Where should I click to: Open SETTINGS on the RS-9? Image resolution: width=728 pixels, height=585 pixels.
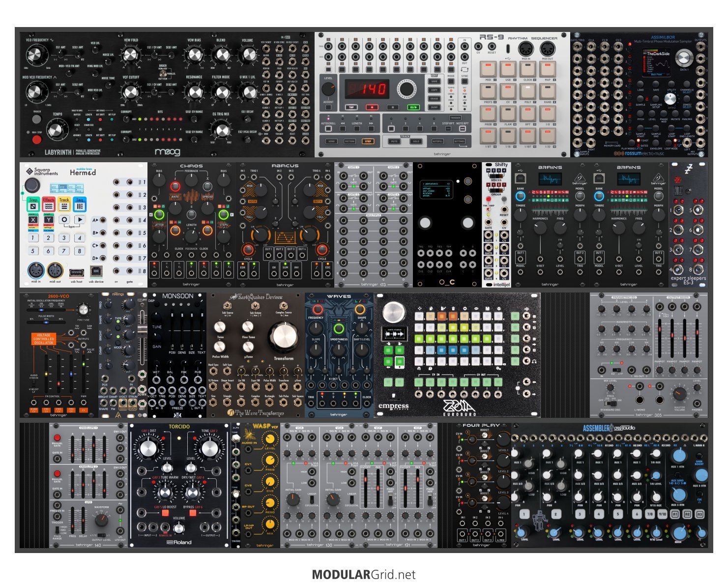click(x=459, y=142)
